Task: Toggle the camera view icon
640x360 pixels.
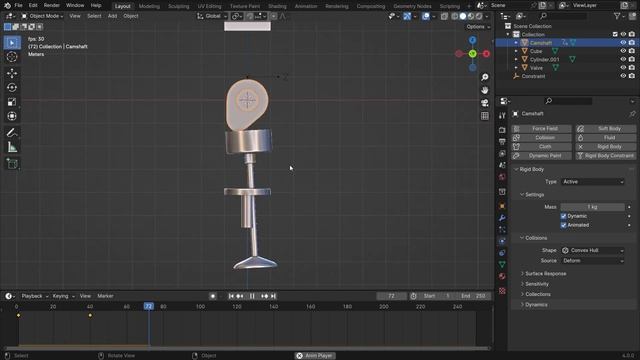Action: click(x=484, y=103)
